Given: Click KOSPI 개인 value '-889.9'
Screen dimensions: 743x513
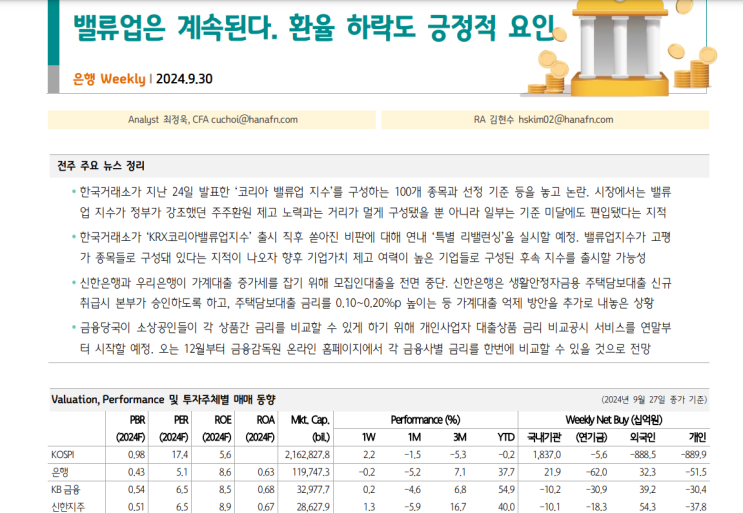Looking at the screenshot, I should 694,455.
